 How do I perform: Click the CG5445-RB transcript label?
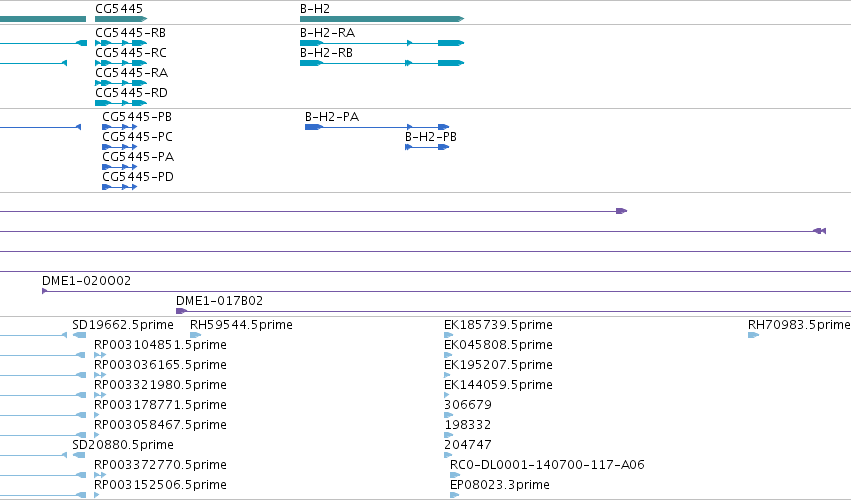(130, 33)
